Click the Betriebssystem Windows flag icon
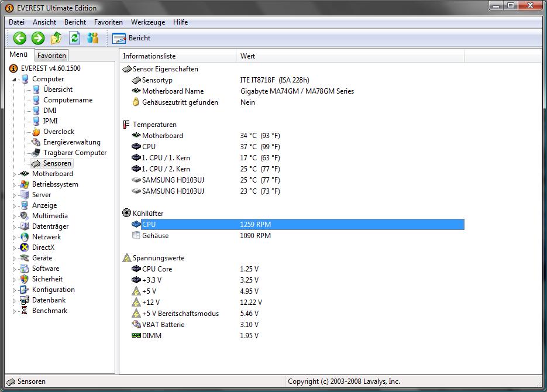547x392 pixels. pyautogui.click(x=25, y=184)
